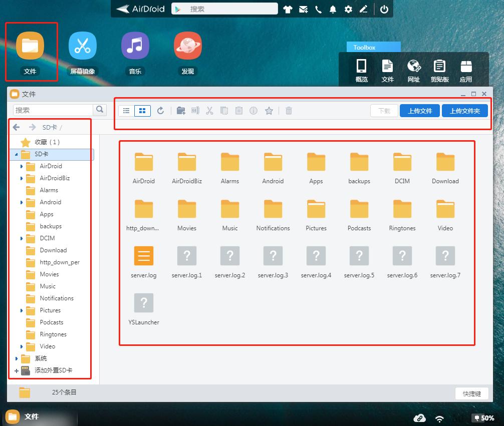Click the 上传文件 upload file button
The height and width of the screenshot is (426, 504).
(x=420, y=111)
